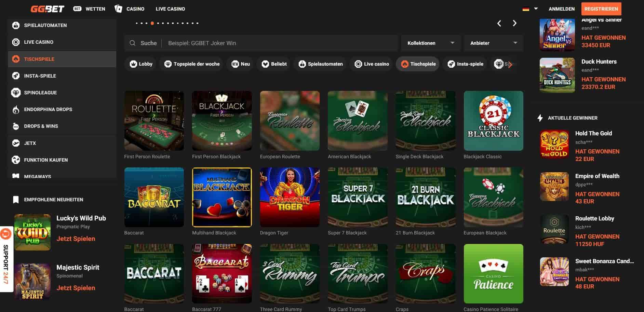Open the Dragon Tiger game thumbnail

click(290, 197)
